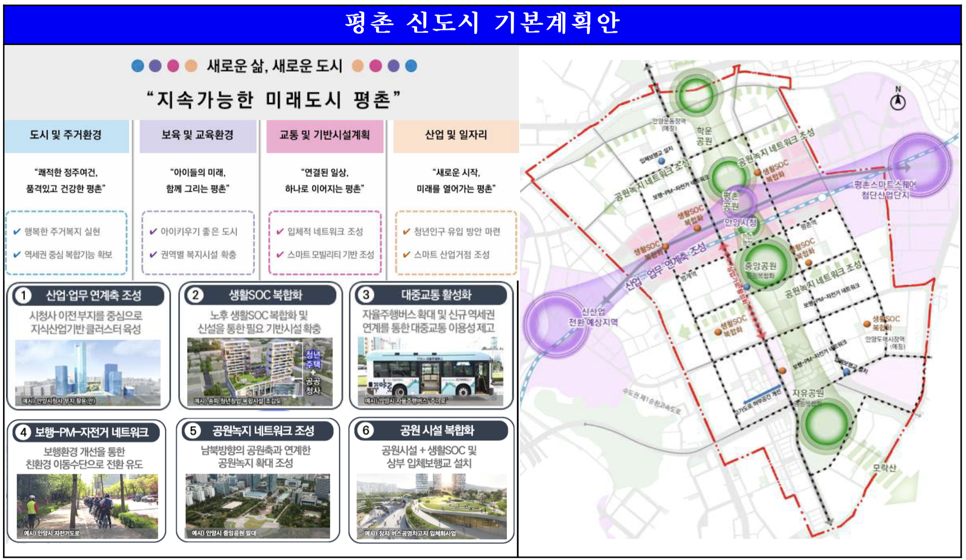Viewport: 966px width, 560px height.
Task: Click the numbered circle 3 badge
Action: (366, 295)
